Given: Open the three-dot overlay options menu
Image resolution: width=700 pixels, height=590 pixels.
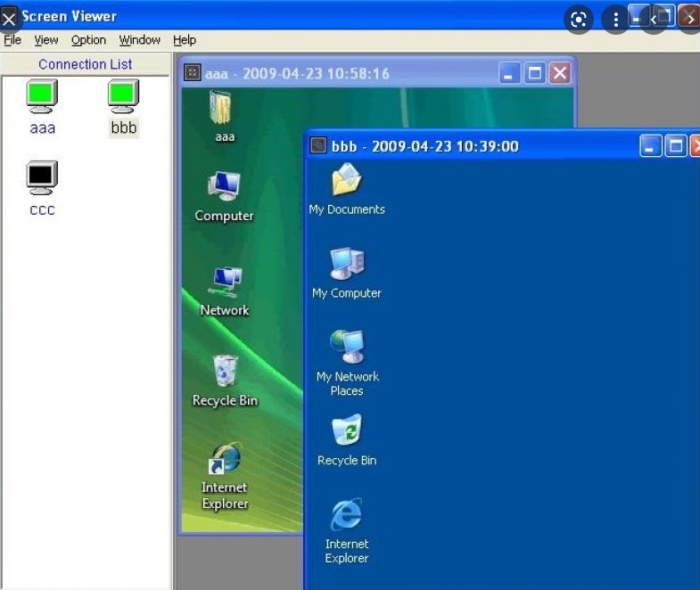Looking at the screenshot, I should point(615,20).
